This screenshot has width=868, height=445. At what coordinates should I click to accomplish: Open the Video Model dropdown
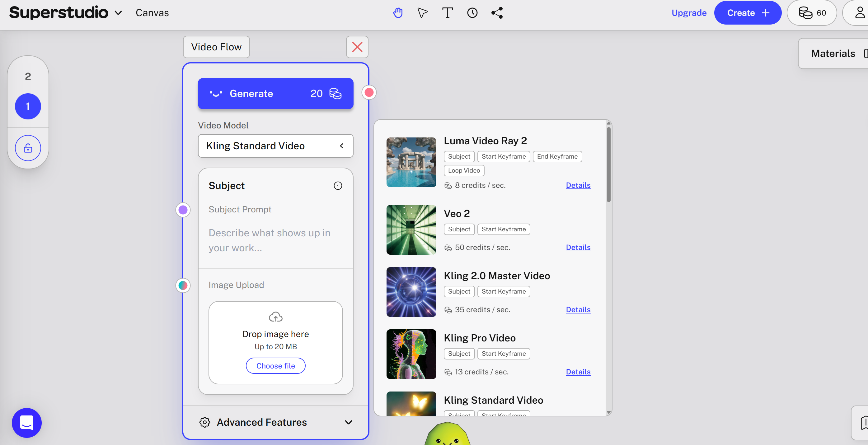275,146
